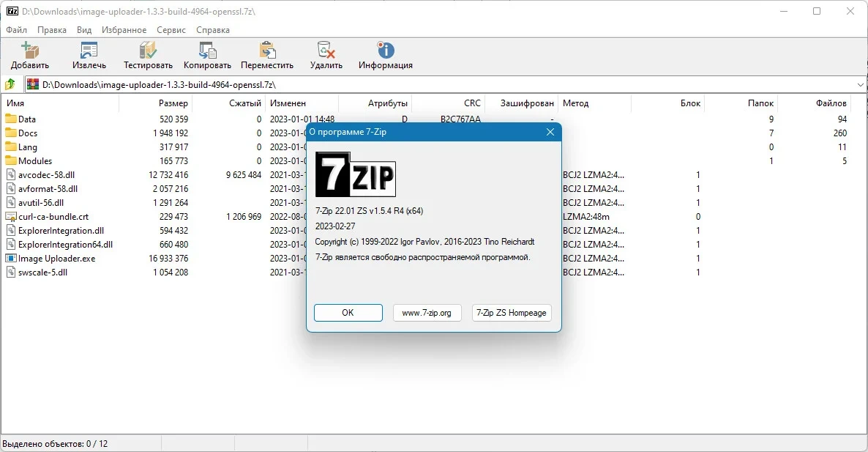Click the Переместить (Move) toolbar icon
This screenshot has height=452, width=868.
coord(267,51)
